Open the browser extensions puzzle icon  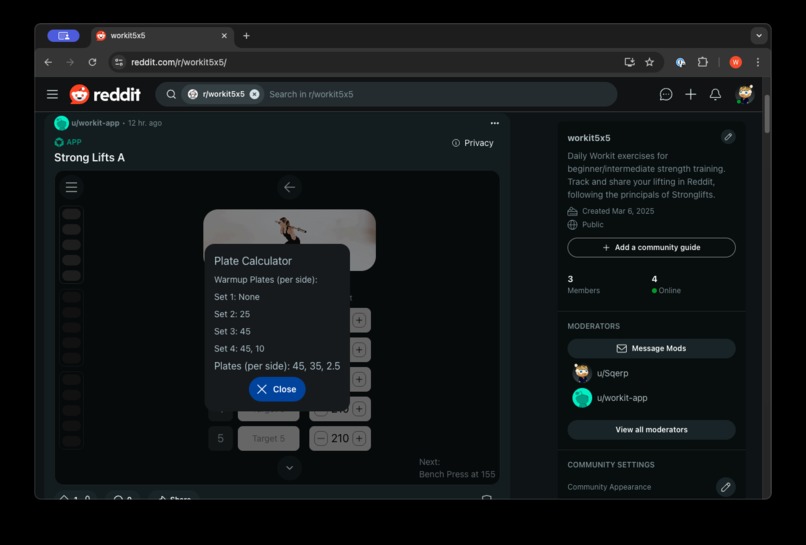703,62
